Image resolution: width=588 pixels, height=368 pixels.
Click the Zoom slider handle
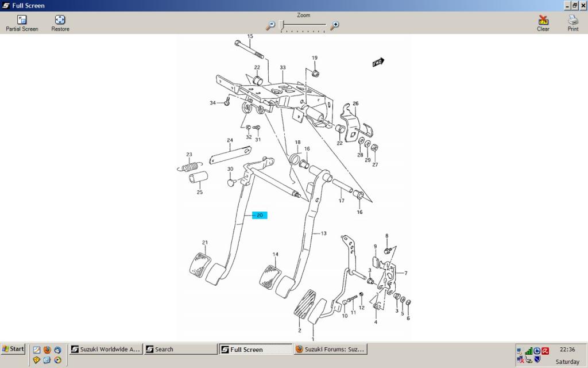point(281,25)
